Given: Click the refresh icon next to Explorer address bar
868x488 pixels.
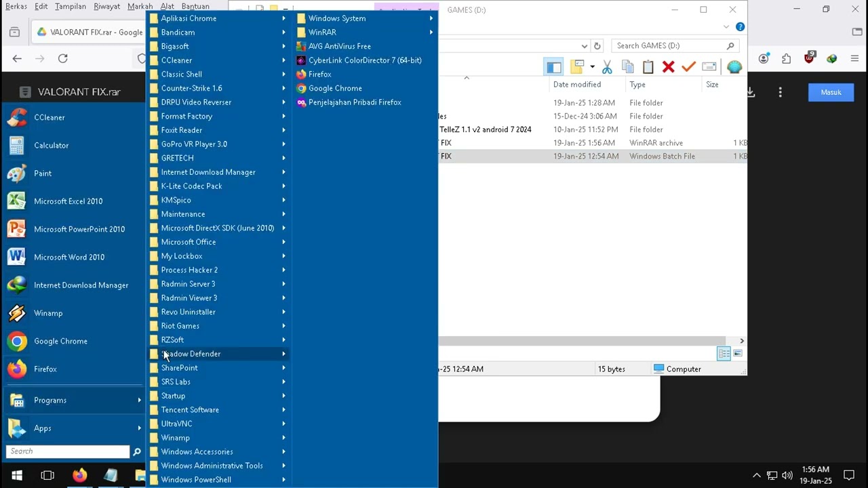Looking at the screenshot, I should tap(597, 46).
